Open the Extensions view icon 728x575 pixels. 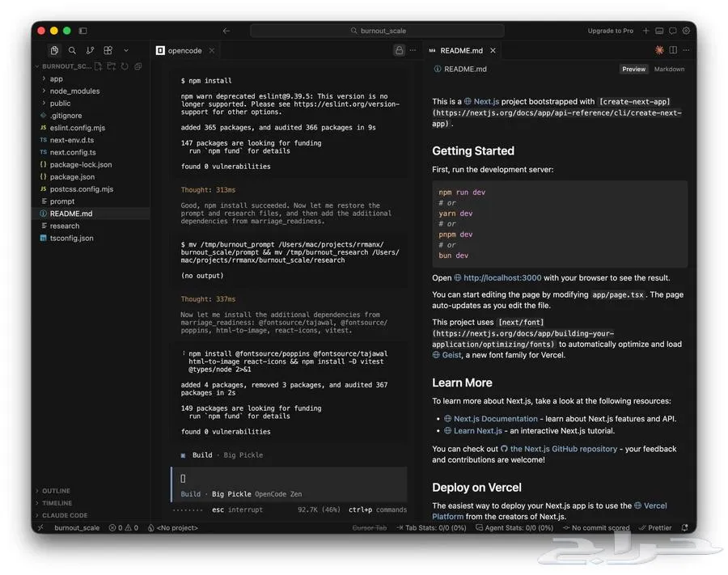(x=108, y=50)
